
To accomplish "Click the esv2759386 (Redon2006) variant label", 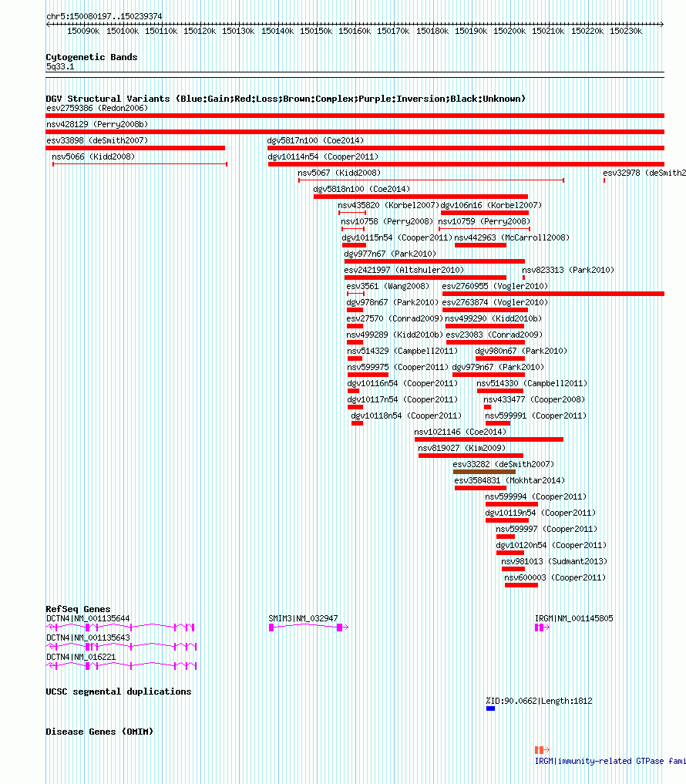I will click(x=97, y=108).
